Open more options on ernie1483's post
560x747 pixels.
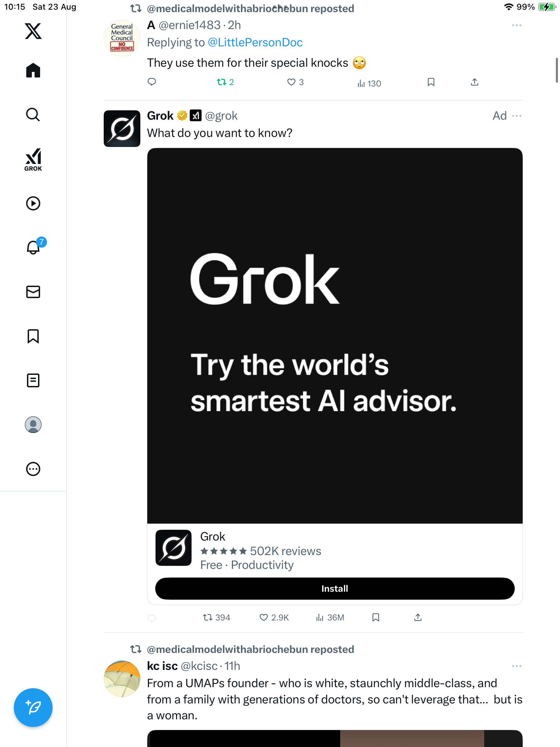tap(516, 26)
